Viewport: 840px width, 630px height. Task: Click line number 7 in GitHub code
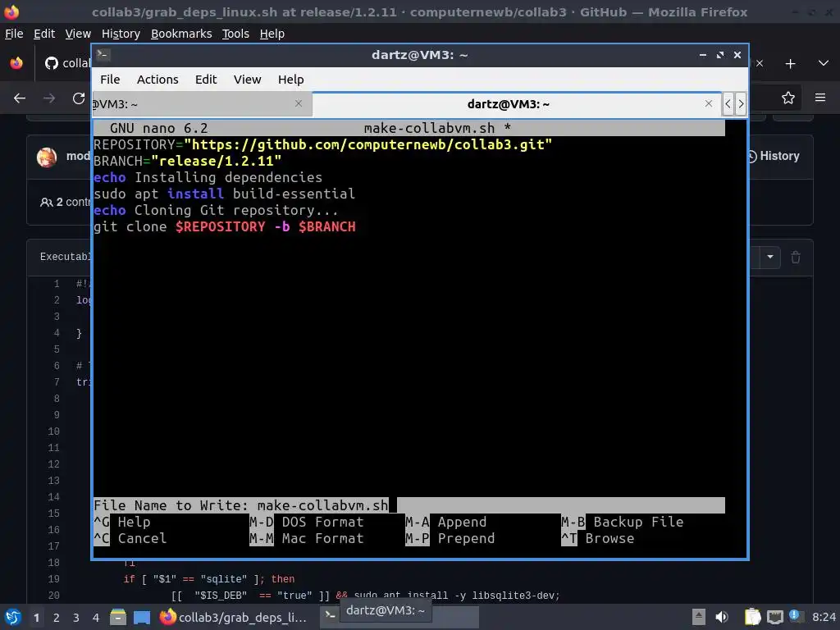[57, 382]
